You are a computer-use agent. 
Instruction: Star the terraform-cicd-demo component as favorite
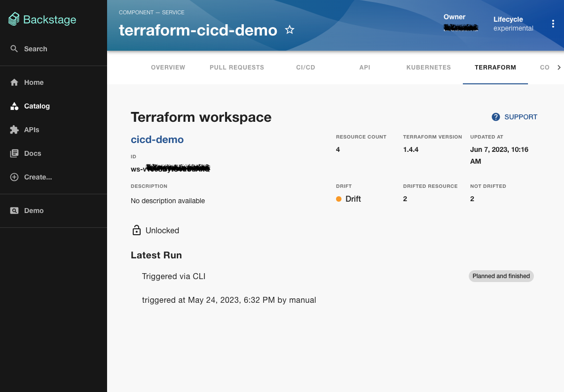coord(290,30)
